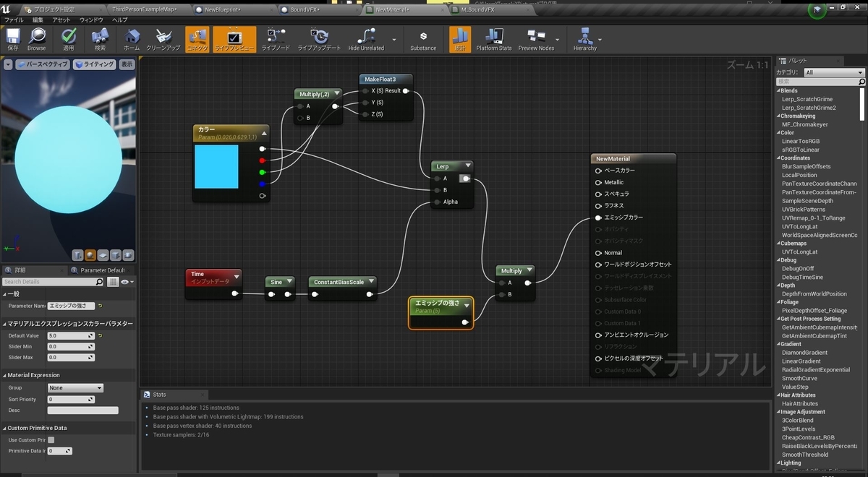Open the ファイル menu
Viewport: 868px width, 477px height.
click(14, 20)
